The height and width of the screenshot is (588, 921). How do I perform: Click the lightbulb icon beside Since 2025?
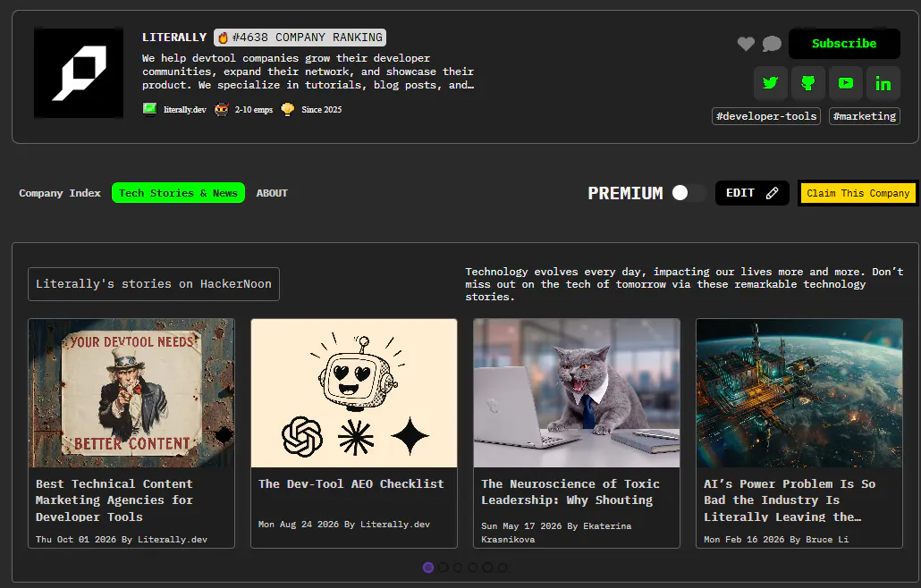click(287, 109)
